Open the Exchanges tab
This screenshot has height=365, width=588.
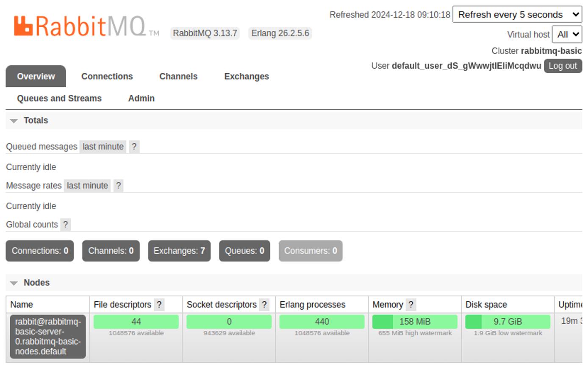pos(246,76)
